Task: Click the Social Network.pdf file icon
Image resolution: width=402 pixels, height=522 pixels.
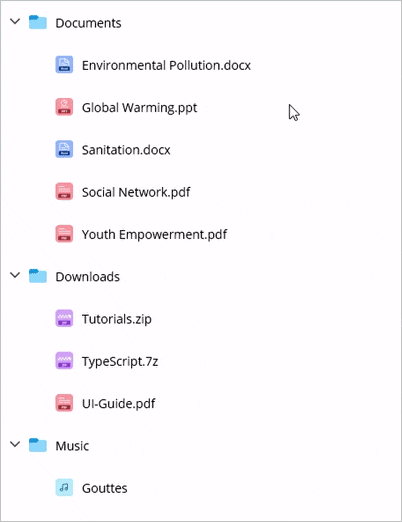Action: point(64,192)
